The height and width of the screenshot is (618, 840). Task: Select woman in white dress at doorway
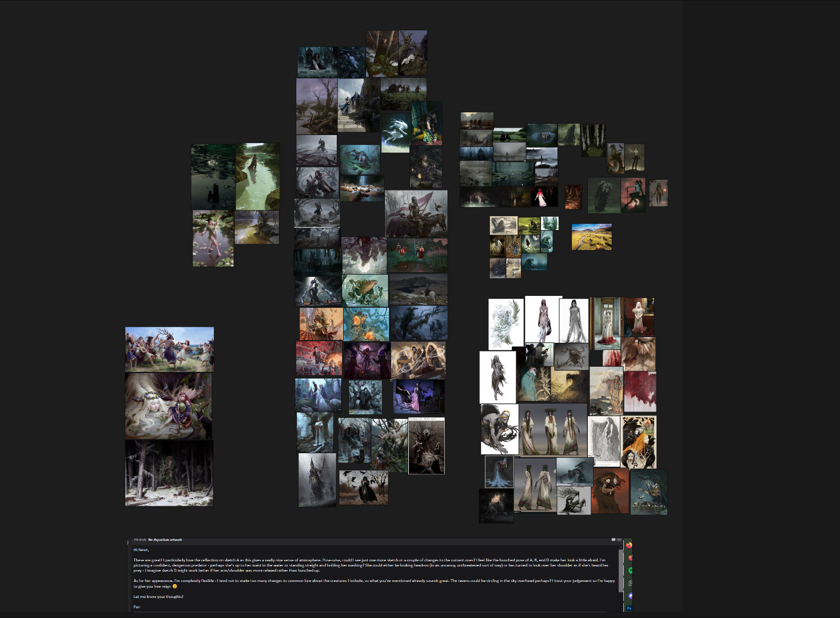point(606,323)
